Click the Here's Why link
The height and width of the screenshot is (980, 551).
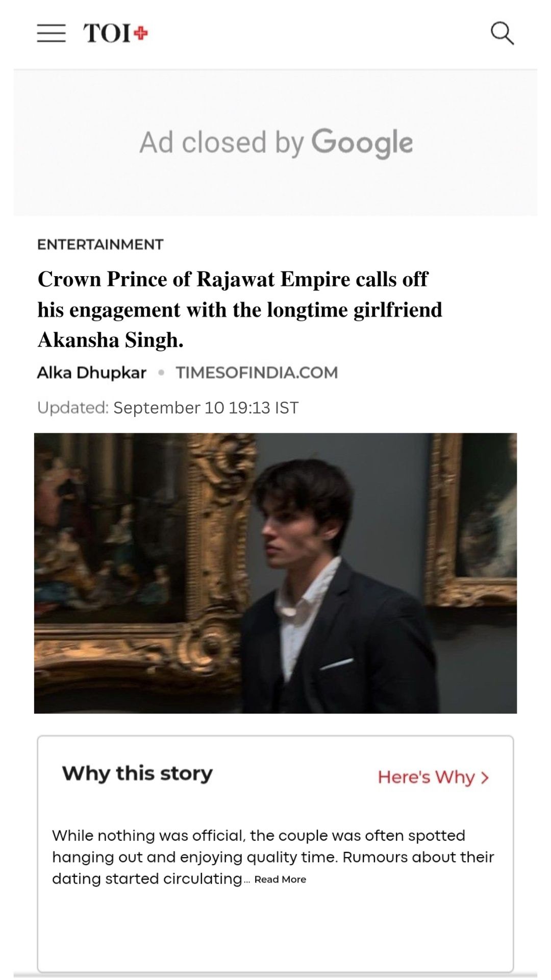pos(433,777)
